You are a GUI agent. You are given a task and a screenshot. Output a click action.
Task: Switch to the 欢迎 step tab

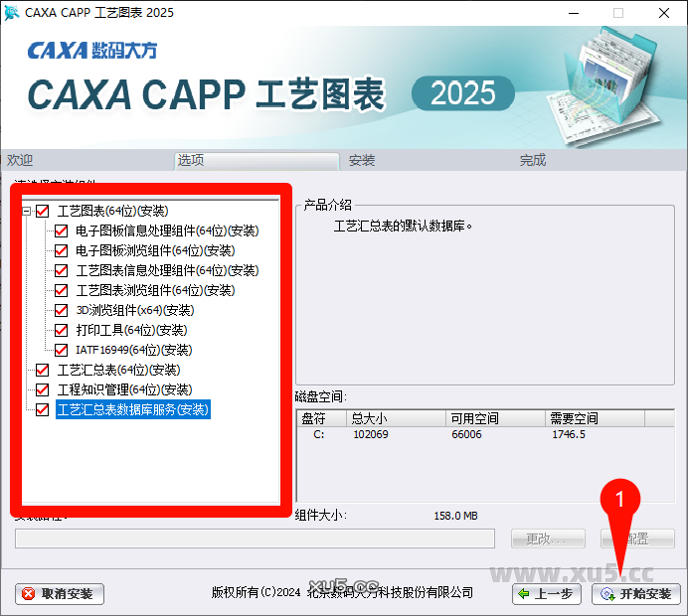[x=20, y=160]
